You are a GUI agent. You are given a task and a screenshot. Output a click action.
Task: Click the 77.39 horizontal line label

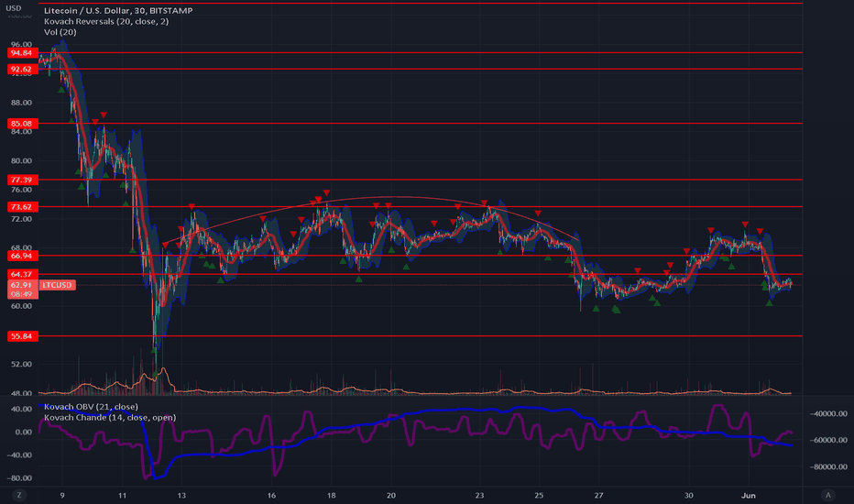[22, 180]
